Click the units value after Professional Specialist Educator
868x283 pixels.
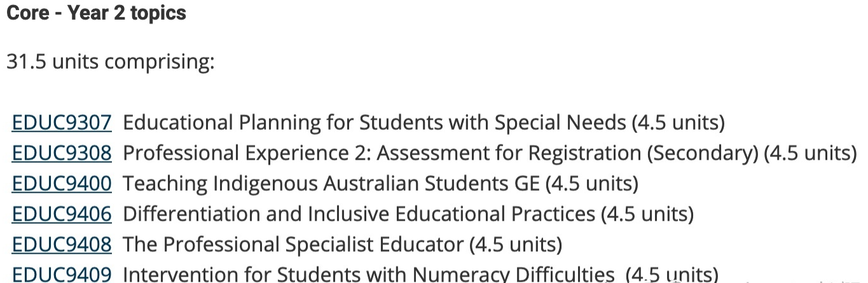point(516,244)
